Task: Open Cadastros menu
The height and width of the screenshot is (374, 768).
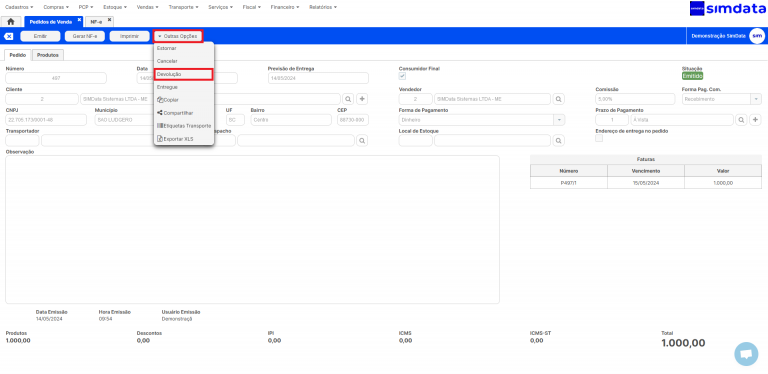Action: (19, 7)
